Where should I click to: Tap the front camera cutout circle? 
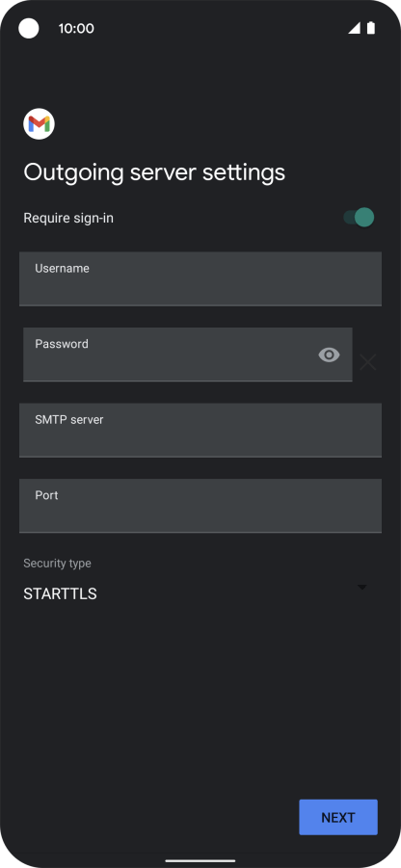(29, 28)
